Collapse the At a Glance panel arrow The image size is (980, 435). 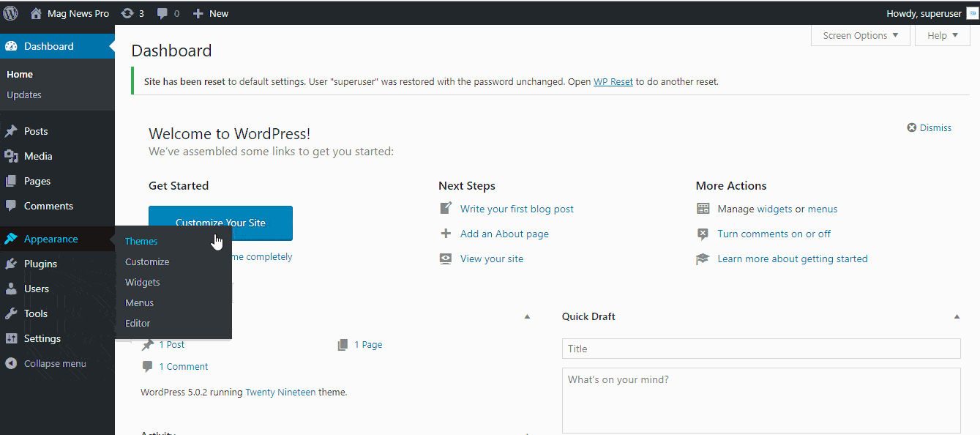(x=526, y=316)
